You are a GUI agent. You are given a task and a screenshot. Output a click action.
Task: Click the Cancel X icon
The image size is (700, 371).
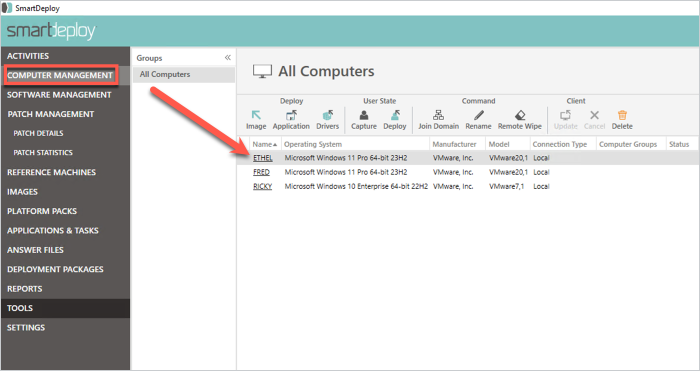tap(594, 116)
